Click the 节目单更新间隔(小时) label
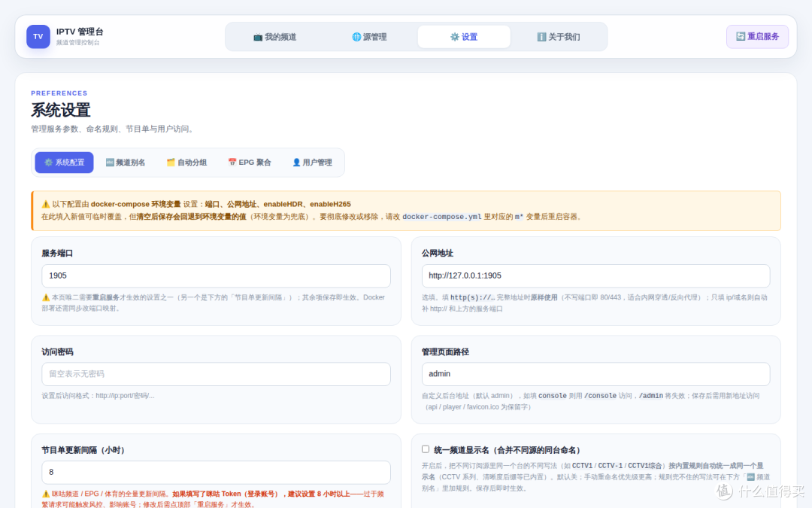Viewport: 812px width, 508px height. [x=84, y=450]
